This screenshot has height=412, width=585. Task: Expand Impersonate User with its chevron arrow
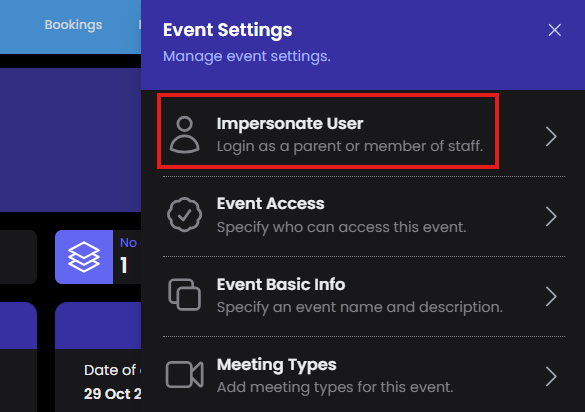[x=551, y=136]
